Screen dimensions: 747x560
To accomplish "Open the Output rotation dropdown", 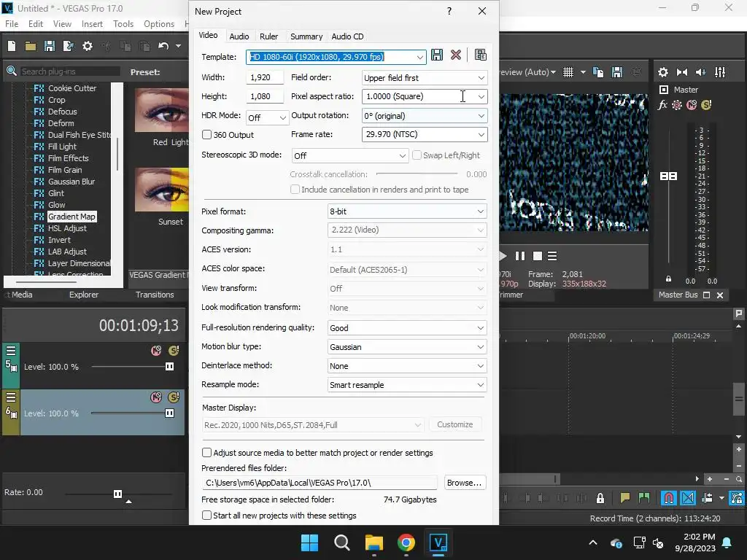I will click(481, 116).
